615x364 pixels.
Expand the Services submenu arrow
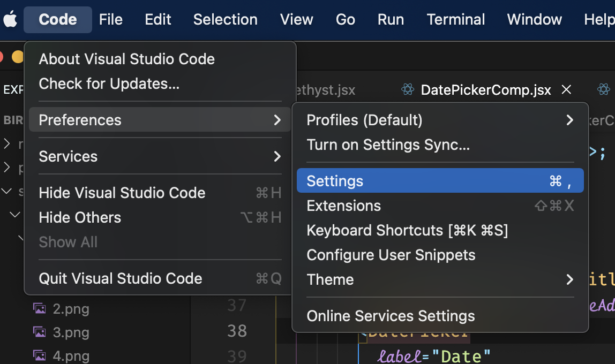277,156
